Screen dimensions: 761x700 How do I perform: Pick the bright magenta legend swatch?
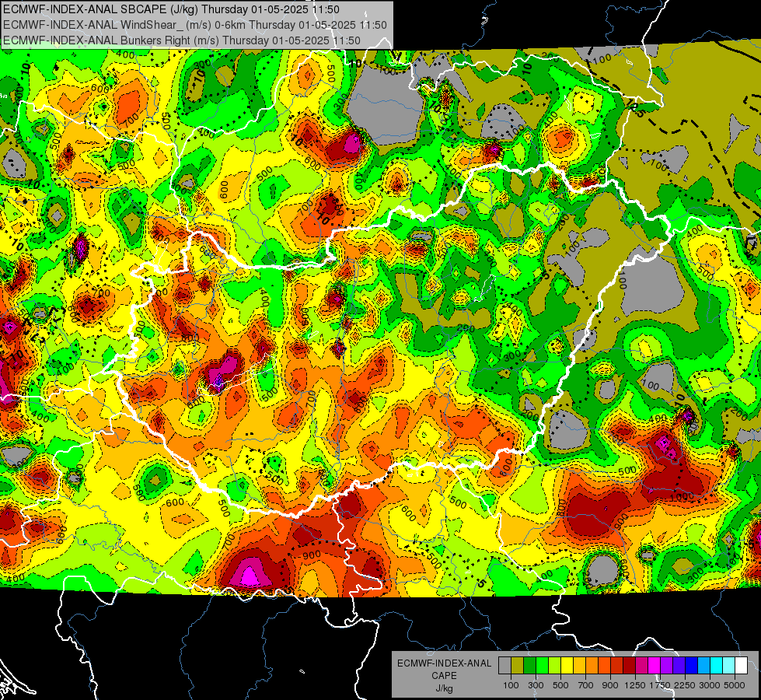655,666
